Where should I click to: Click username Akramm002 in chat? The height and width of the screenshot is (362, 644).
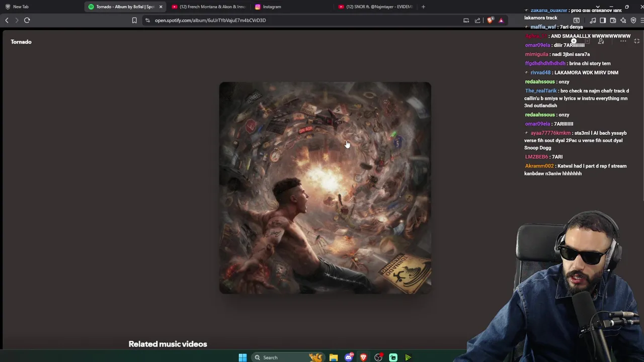[539, 166]
